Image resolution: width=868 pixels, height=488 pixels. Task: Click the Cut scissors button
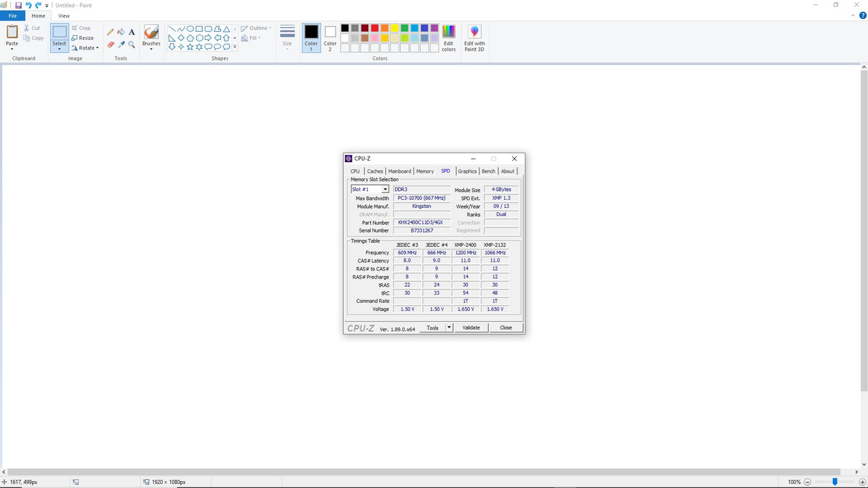[x=32, y=28]
